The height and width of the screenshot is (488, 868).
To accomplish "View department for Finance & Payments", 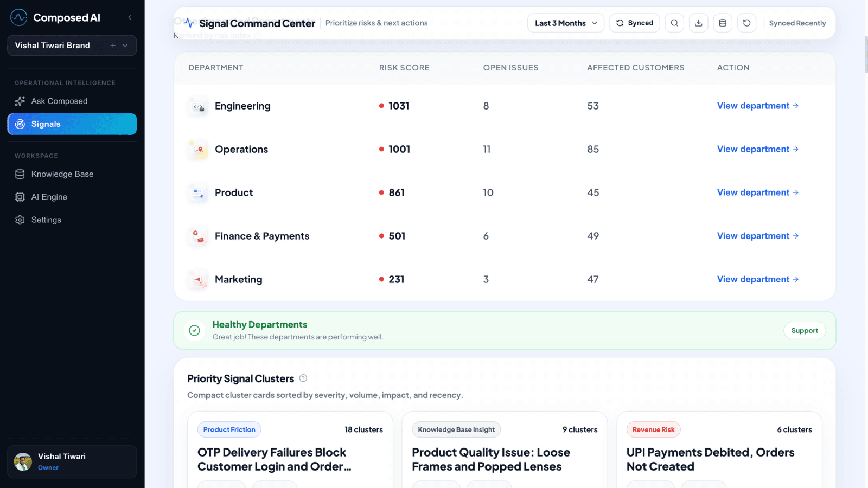I will point(758,236).
